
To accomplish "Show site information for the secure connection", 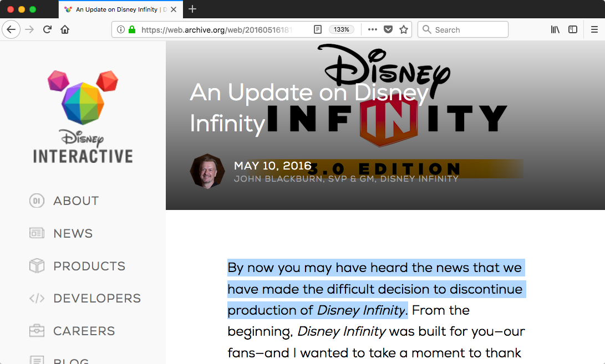I will 121,29.
